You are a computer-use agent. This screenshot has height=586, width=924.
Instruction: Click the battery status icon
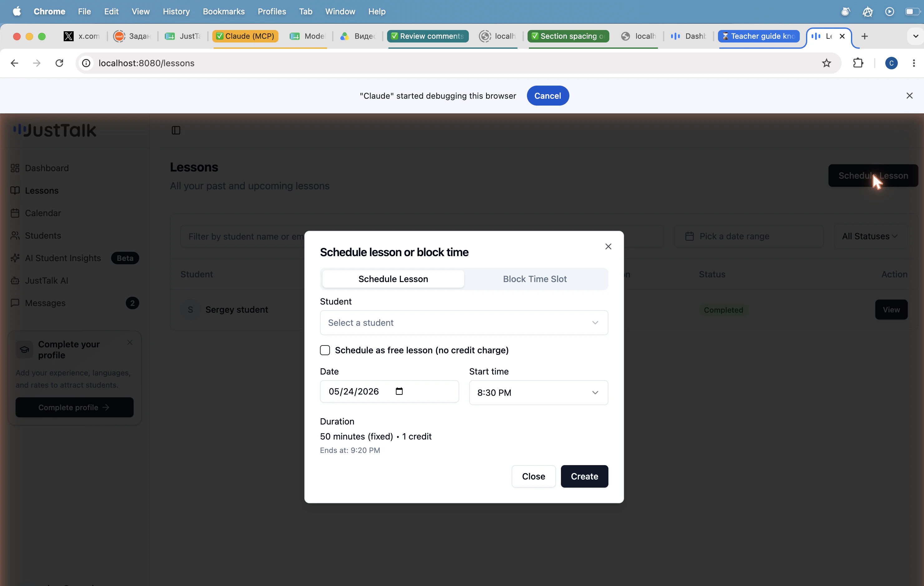pyautogui.click(x=912, y=12)
